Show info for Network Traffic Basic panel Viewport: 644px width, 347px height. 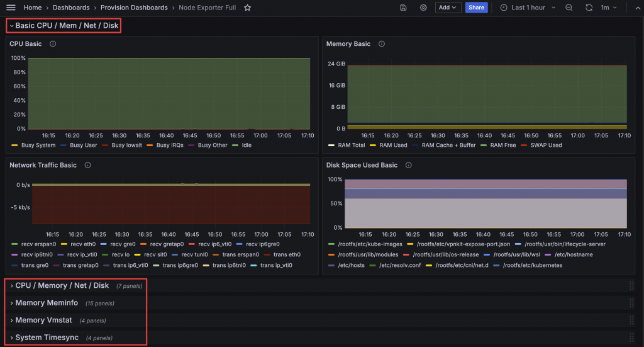87,165
